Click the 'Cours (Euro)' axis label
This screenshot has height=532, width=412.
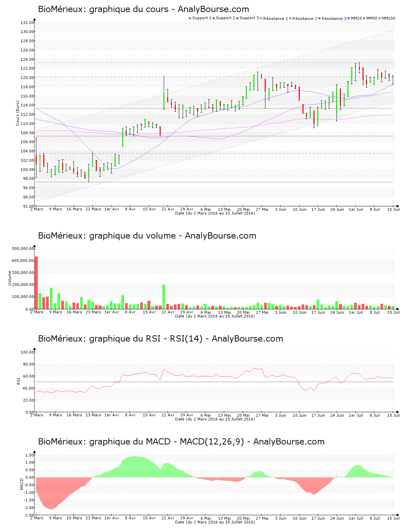[x=18, y=113]
